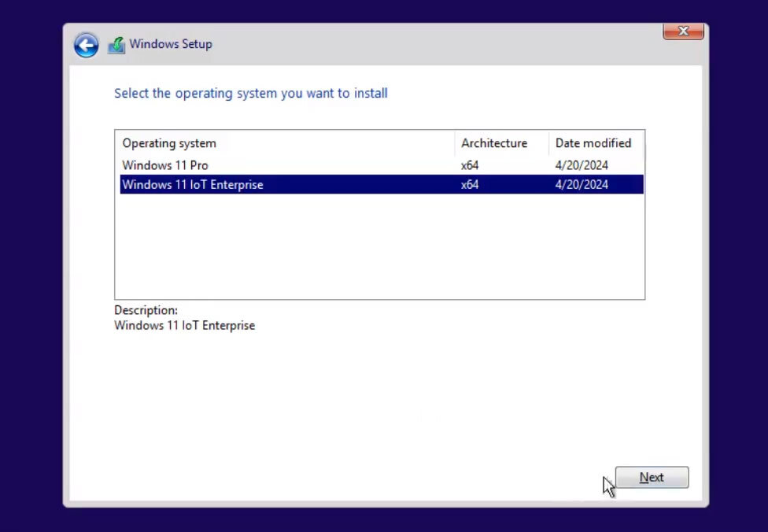Select the Windows 11 IoT Enterprise row

382,185
